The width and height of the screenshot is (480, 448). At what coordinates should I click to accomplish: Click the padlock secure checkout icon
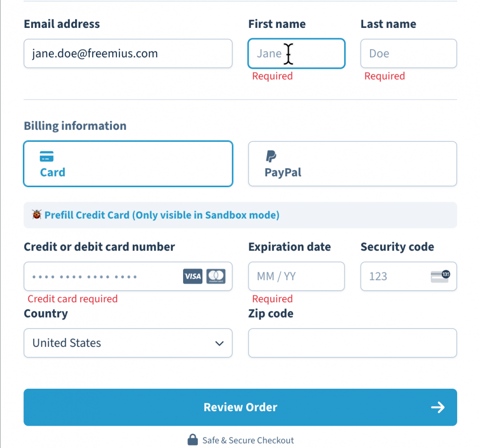(x=192, y=440)
